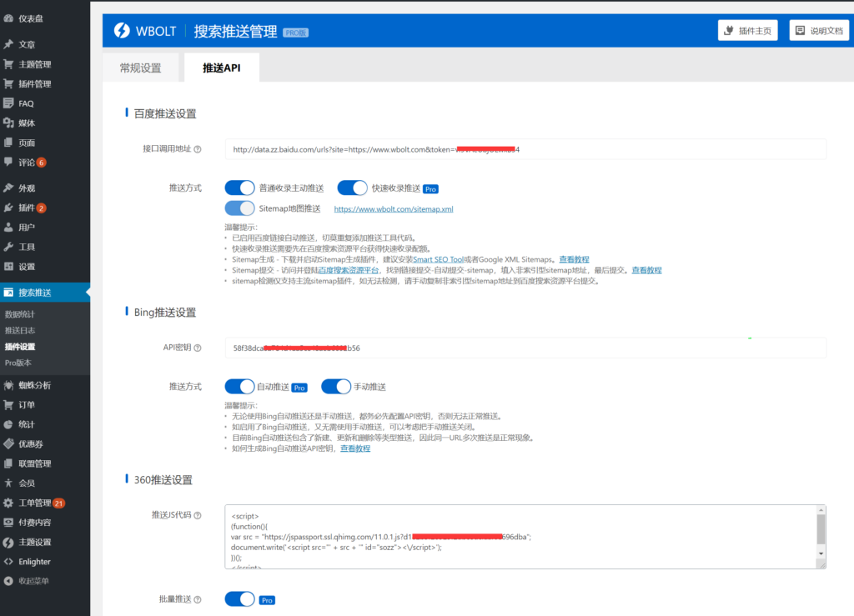
Task: Open 查看教程 link in Bing tips
Action: tap(355, 448)
